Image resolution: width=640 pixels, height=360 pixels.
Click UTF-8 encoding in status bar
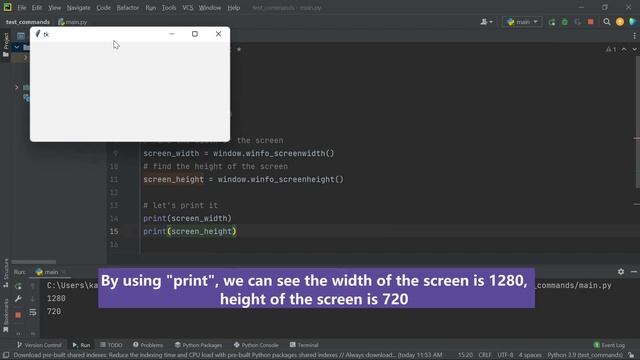tap(505, 355)
